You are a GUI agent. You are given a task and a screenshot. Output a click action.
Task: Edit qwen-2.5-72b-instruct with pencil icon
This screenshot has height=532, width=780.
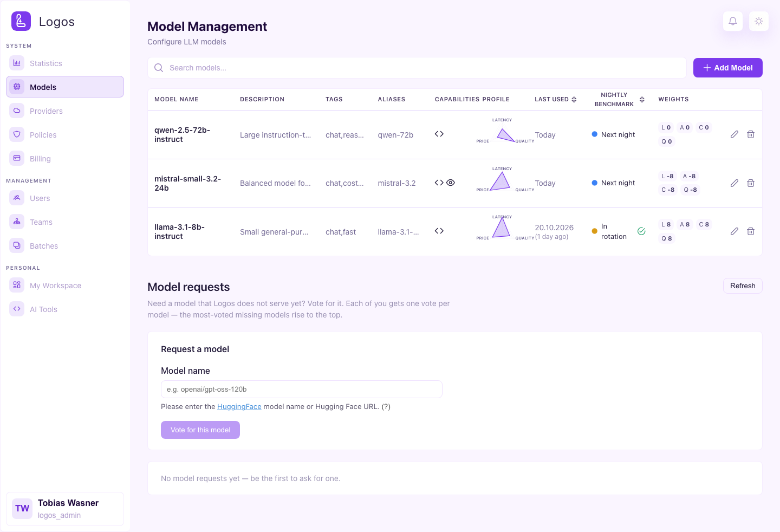point(734,134)
